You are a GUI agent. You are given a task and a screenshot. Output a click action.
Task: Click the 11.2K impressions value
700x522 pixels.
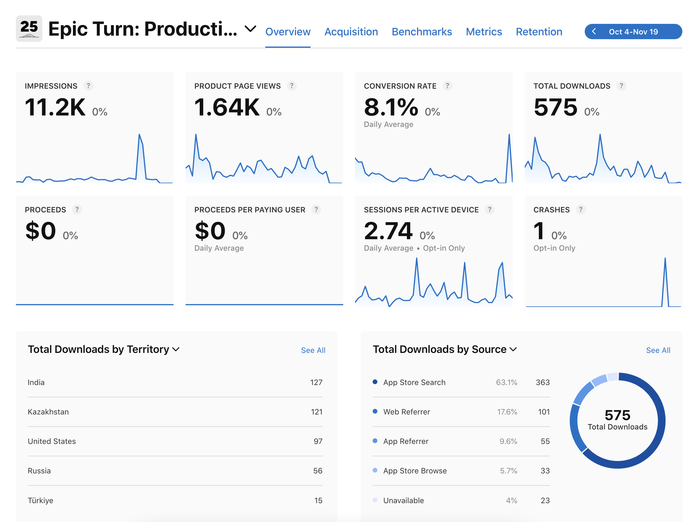click(x=55, y=108)
